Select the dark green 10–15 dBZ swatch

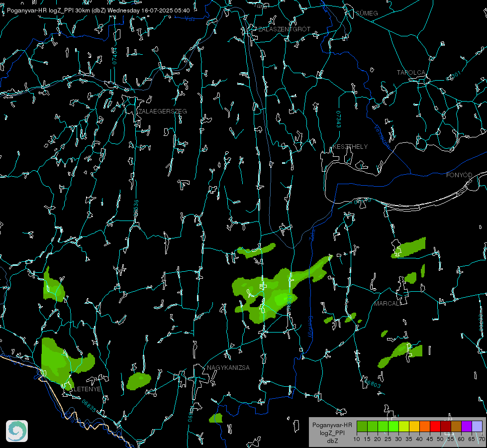point(362,426)
